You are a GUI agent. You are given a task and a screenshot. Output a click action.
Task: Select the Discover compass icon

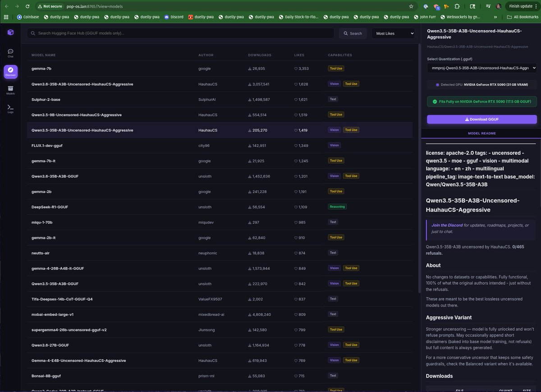(x=10, y=72)
